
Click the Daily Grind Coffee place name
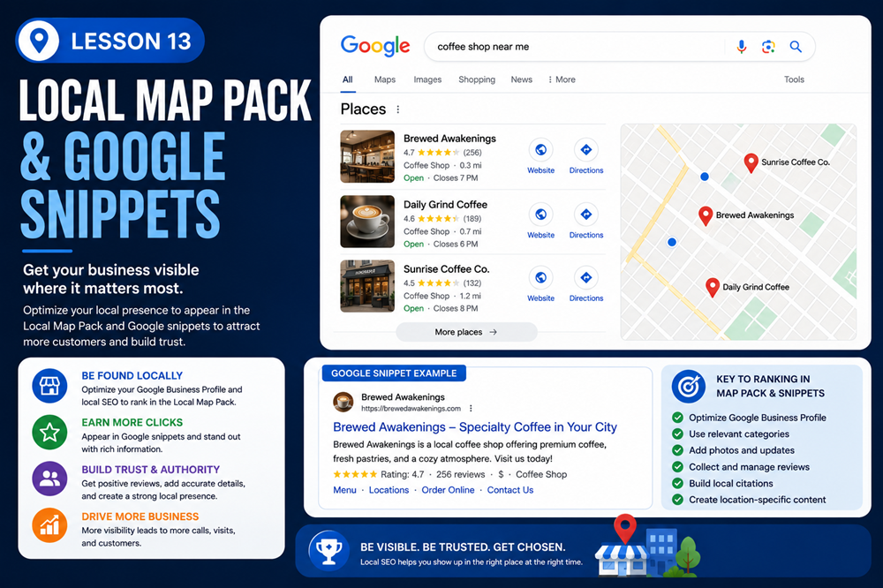click(x=445, y=205)
